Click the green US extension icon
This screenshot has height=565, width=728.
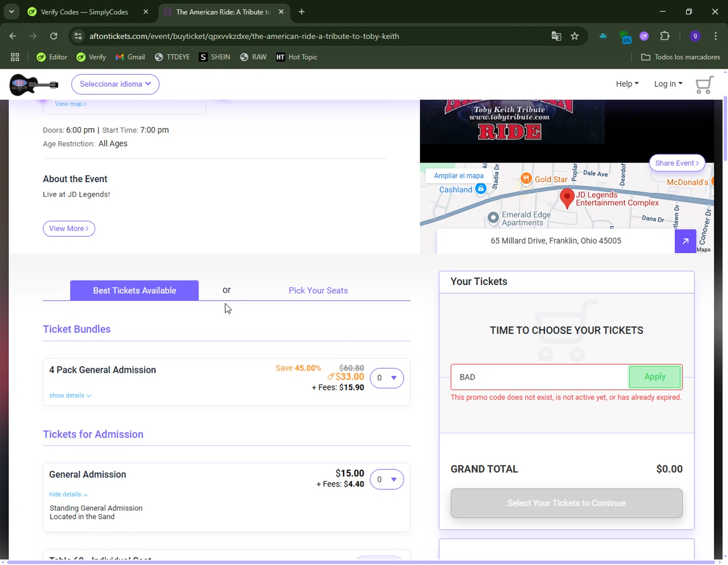click(625, 37)
